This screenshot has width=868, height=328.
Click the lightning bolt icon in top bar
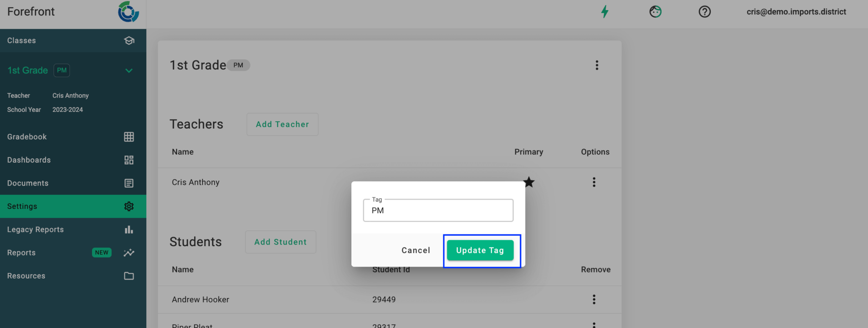point(604,11)
